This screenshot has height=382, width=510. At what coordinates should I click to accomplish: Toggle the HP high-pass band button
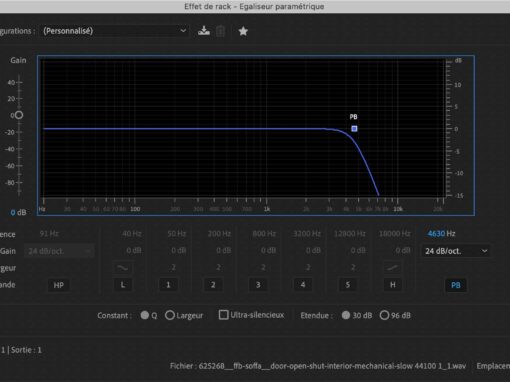click(x=59, y=285)
